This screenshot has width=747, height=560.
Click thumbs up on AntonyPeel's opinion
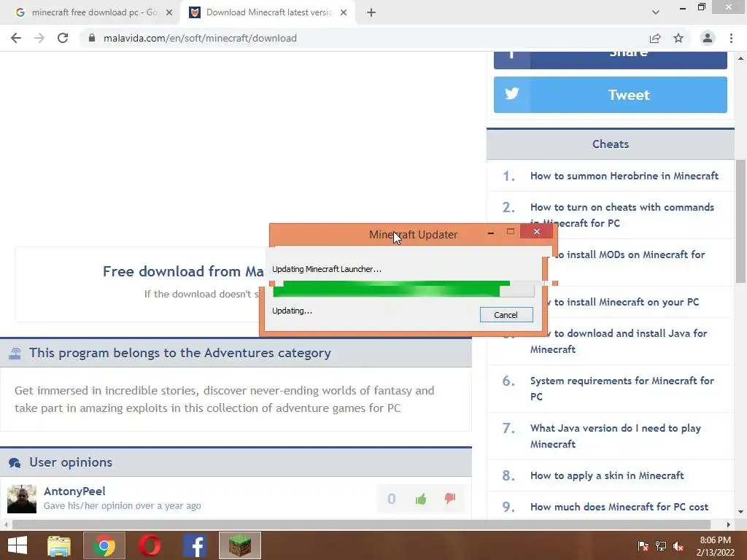coord(421,499)
